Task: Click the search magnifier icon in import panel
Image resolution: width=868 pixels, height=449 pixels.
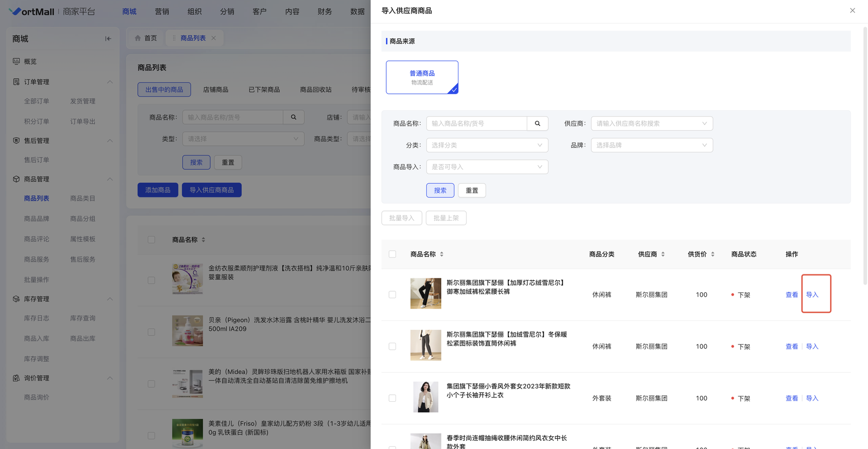Action: [x=537, y=124]
